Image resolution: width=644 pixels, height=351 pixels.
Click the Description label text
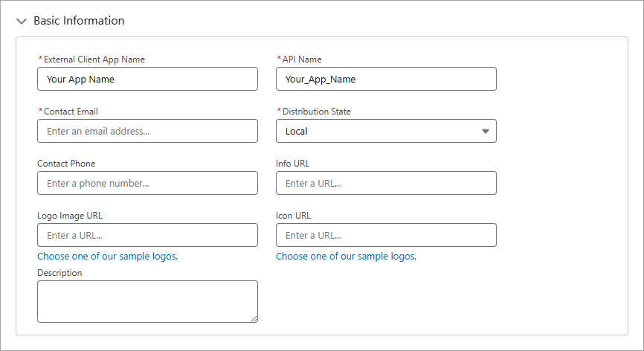pyautogui.click(x=59, y=273)
